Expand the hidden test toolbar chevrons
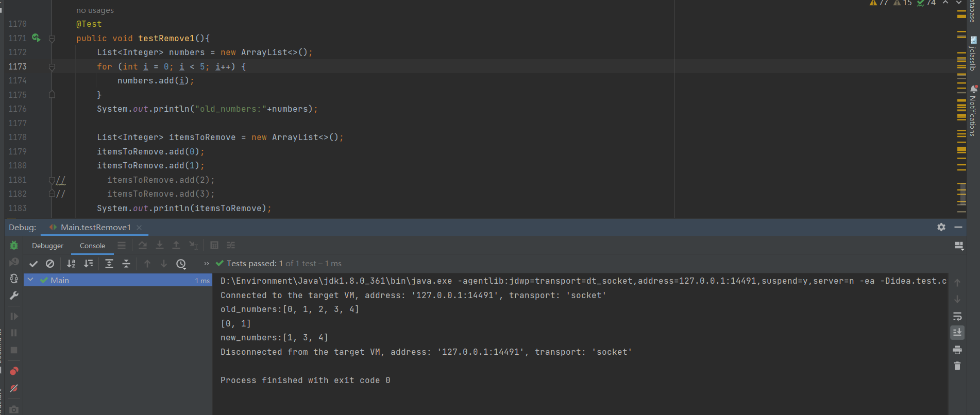Image resolution: width=980 pixels, height=415 pixels. (x=207, y=264)
